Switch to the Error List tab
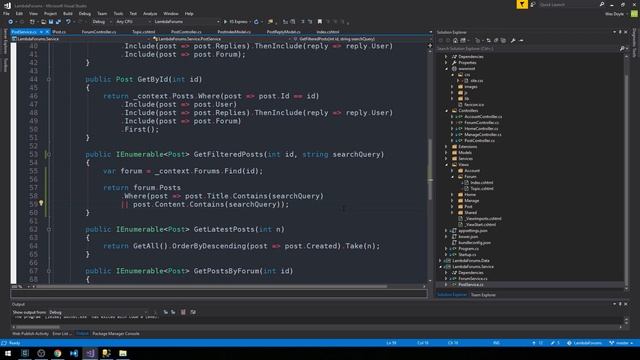This screenshot has width=640, height=360. click(61, 333)
